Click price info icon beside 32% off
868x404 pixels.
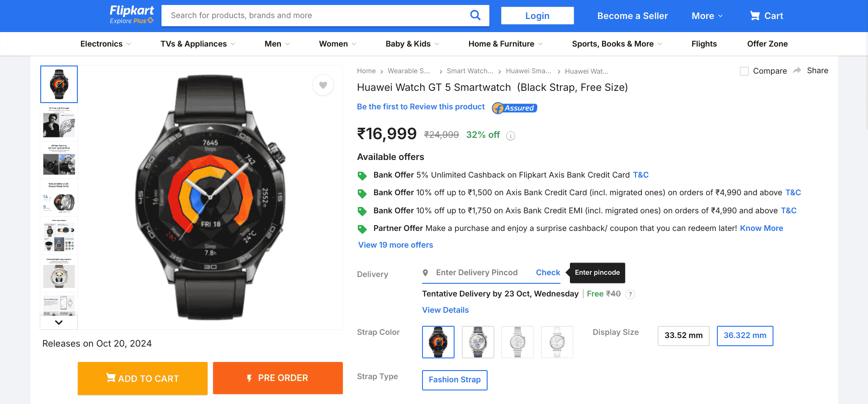[511, 136]
